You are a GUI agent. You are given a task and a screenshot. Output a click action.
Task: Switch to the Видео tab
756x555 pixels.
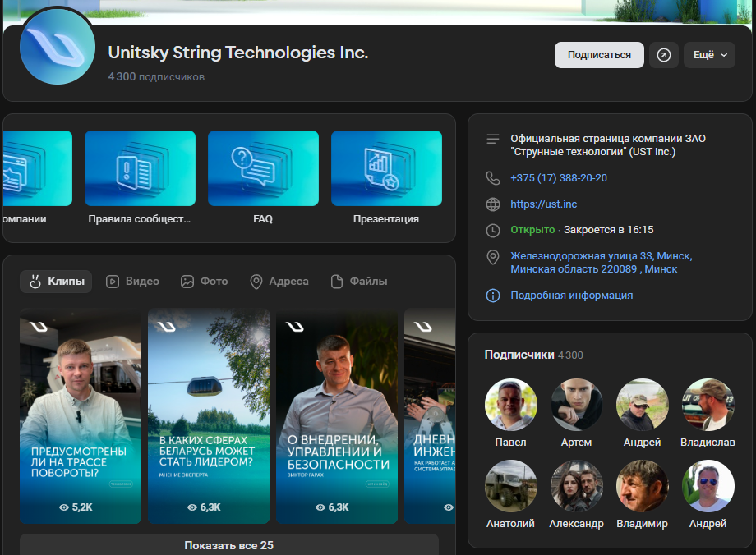(x=132, y=282)
